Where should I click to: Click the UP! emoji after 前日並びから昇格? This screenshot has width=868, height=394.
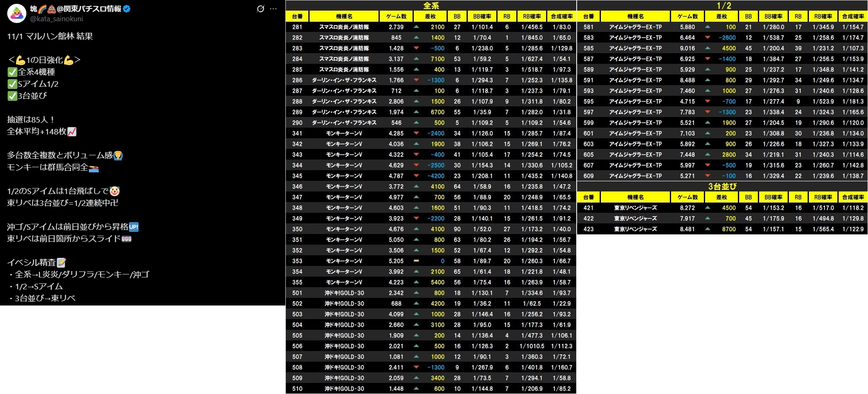(x=134, y=227)
